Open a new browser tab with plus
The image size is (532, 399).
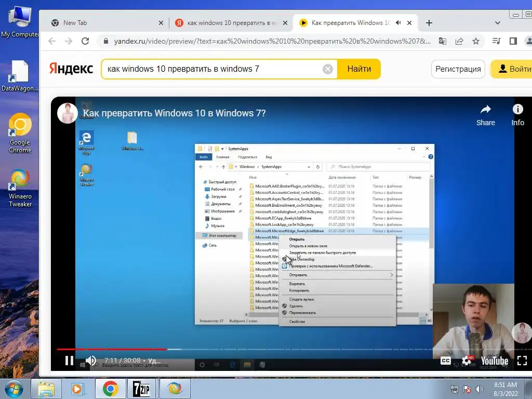429,23
